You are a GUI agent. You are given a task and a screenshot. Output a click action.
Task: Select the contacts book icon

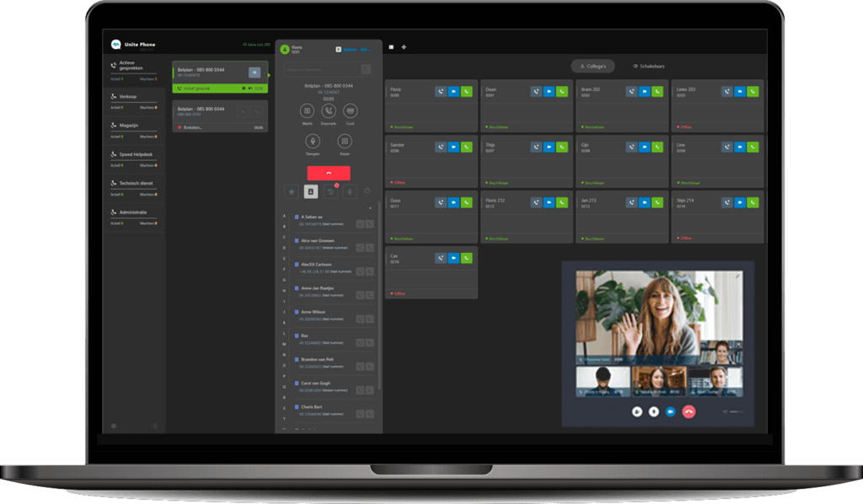pos(309,192)
